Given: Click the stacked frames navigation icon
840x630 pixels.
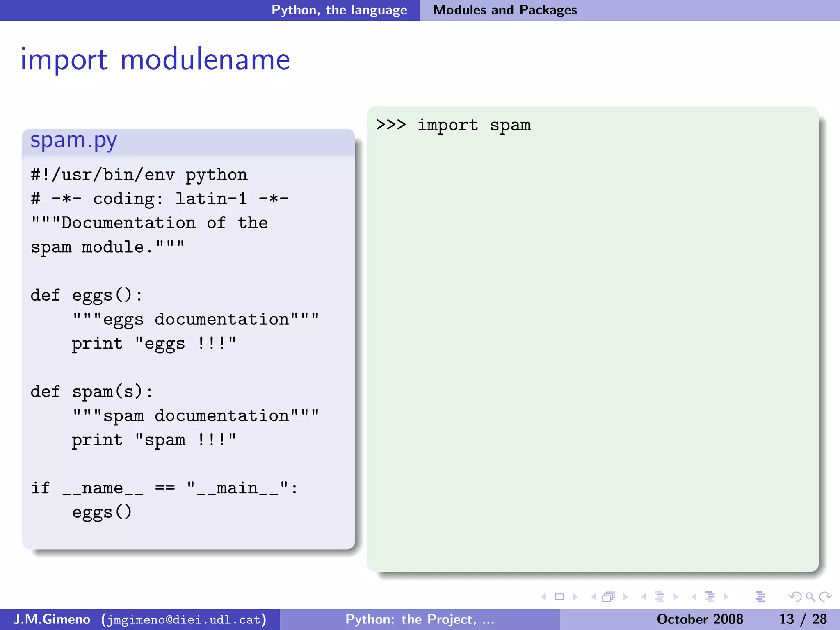Looking at the screenshot, I should (609, 597).
